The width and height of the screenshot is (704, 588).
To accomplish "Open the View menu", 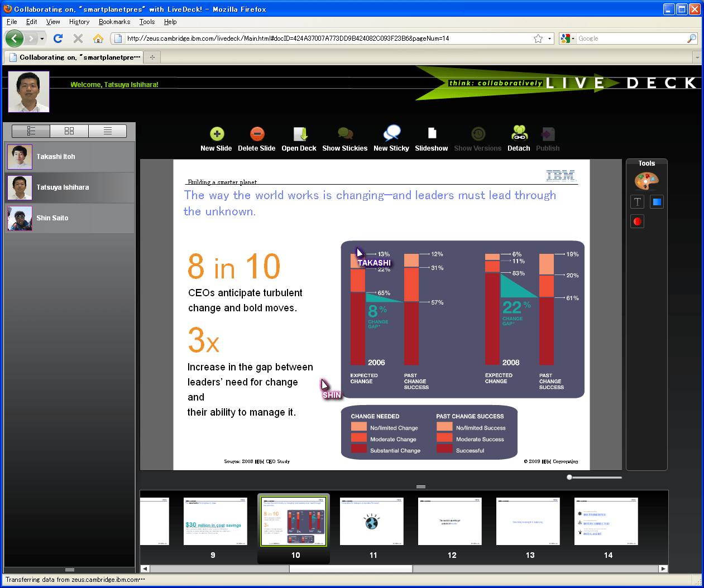I will (53, 22).
